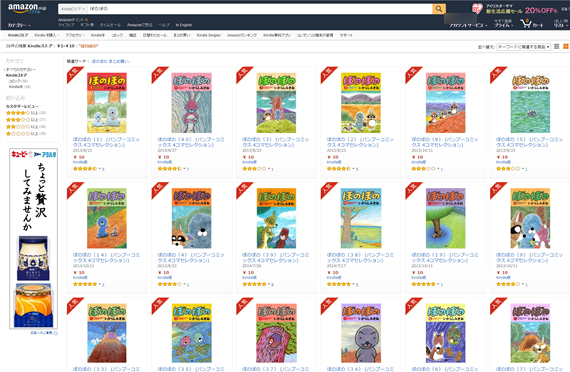Screen dimensions: 570x372
Task: Open cover thumbnail of ぼのぼの (33)
Action: [x=107, y=333]
